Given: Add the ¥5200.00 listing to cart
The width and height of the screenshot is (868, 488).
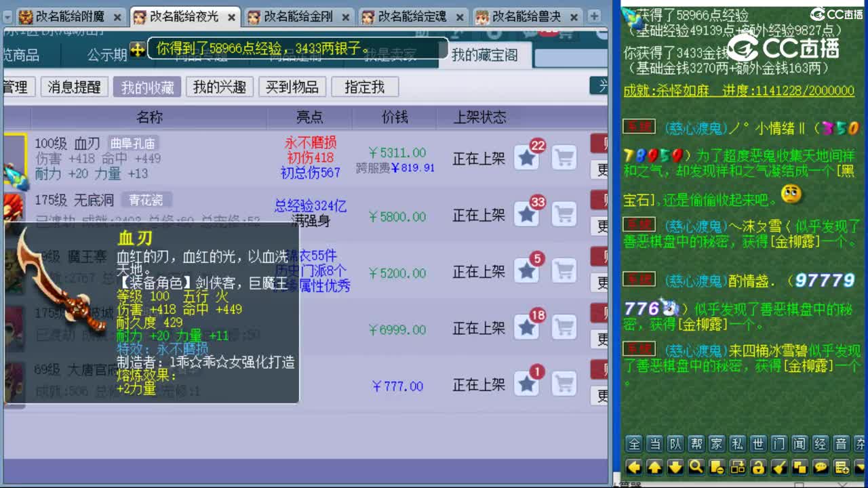Looking at the screenshot, I should pyautogui.click(x=564, y=271).
